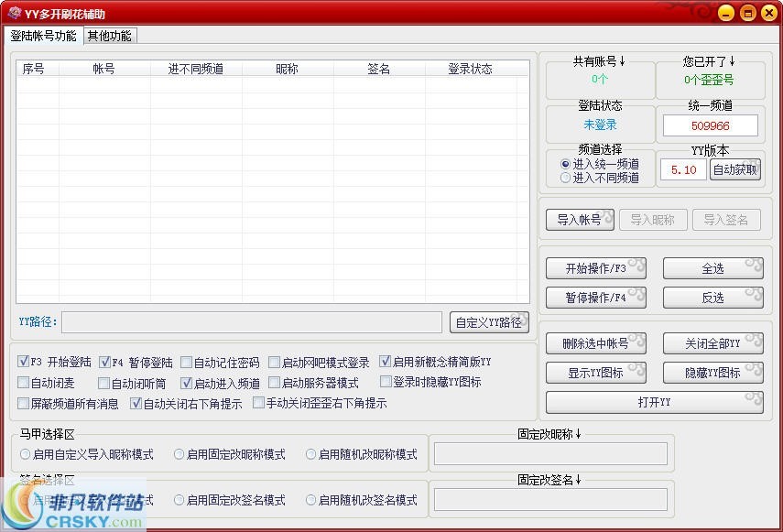Click the disabled 导入签名 button

(726, 220)
